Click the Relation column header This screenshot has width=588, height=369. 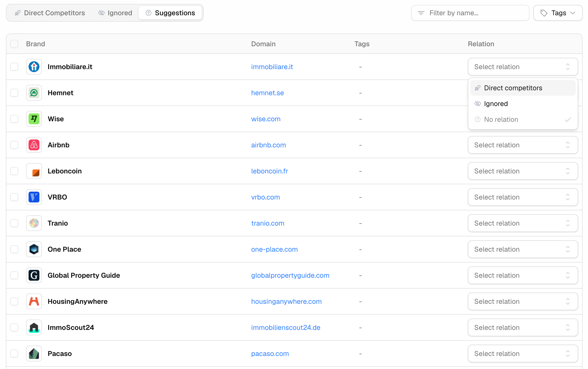(x=481, y=44)
